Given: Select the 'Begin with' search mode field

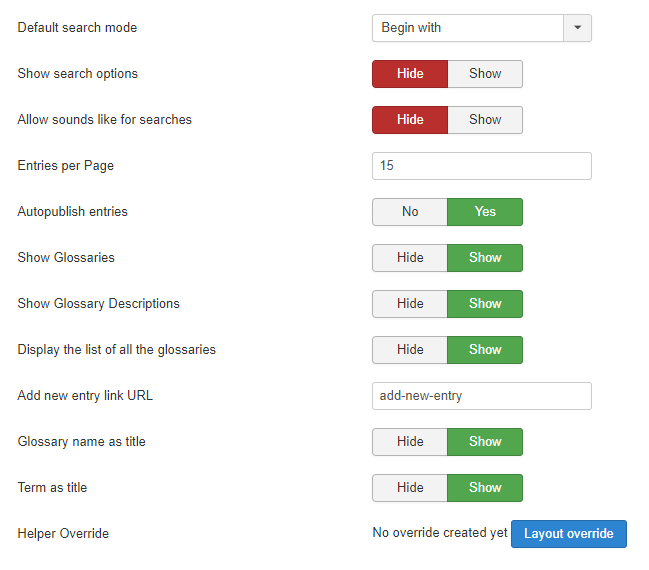Looking at the screenshot, I should pos(467,28).
